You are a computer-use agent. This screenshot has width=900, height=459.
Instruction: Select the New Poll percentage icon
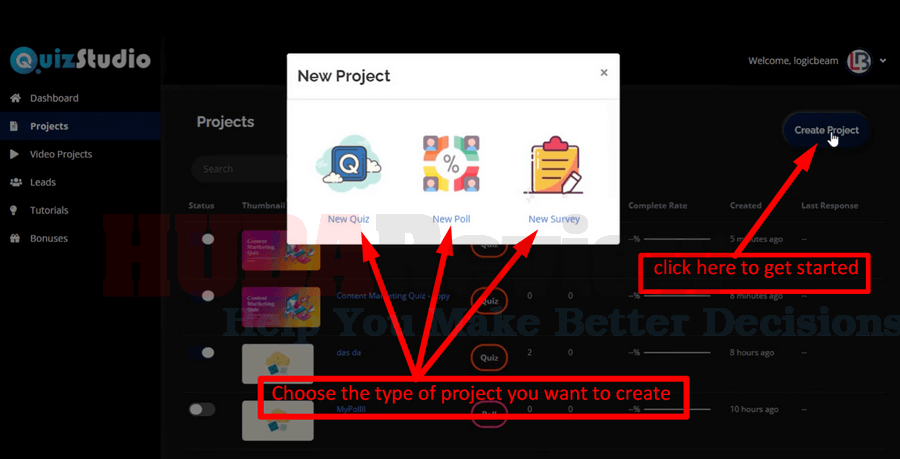pyautogui.click(x=451, y=164)
